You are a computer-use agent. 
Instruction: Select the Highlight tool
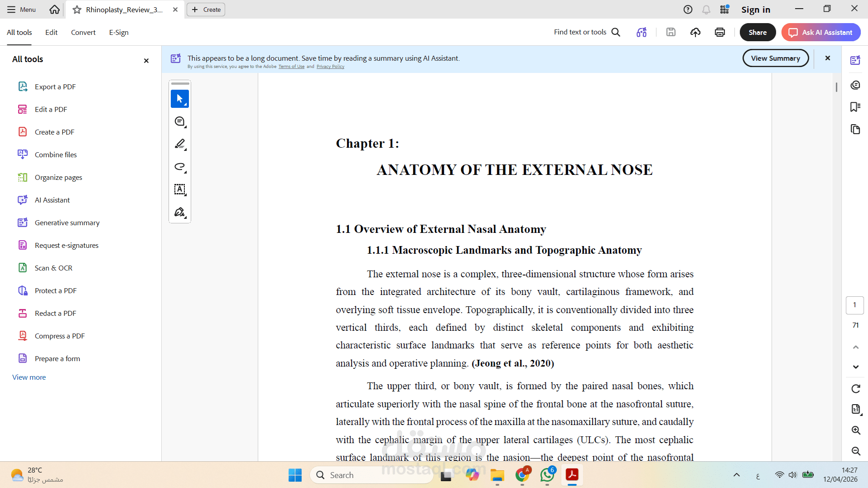click(x=178, y=144)
